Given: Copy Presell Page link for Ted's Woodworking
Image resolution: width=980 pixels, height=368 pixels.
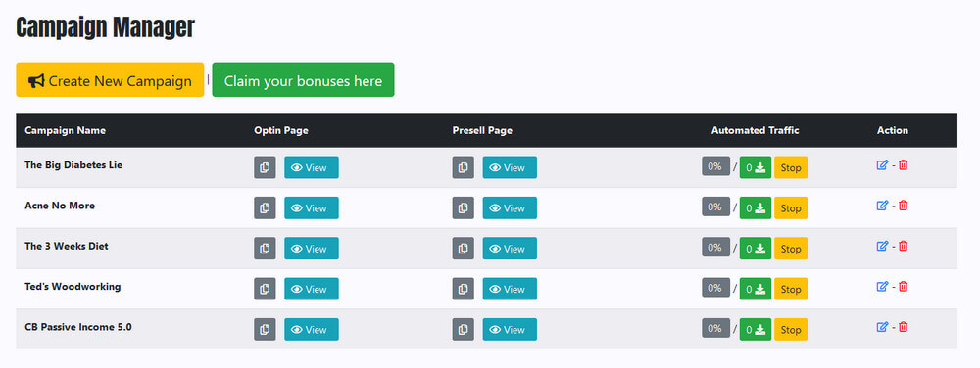Looking at the screenshot, I should [x=464, y=289].
